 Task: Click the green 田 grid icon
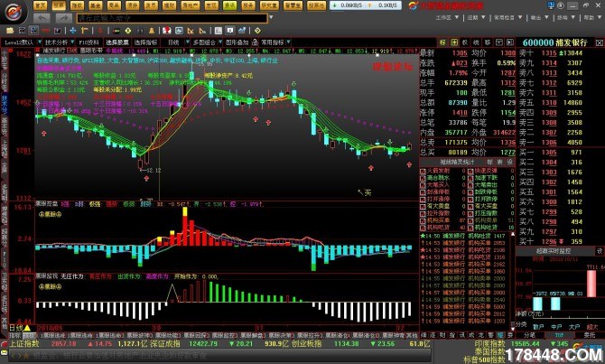click(x=454, y=42)
